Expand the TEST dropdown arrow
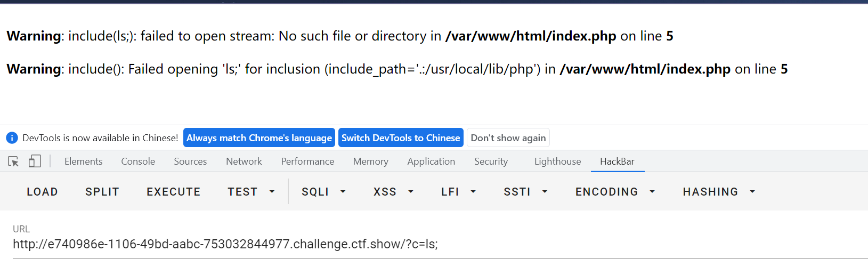Viewport: 868px width, 259px height. (272, 192)
